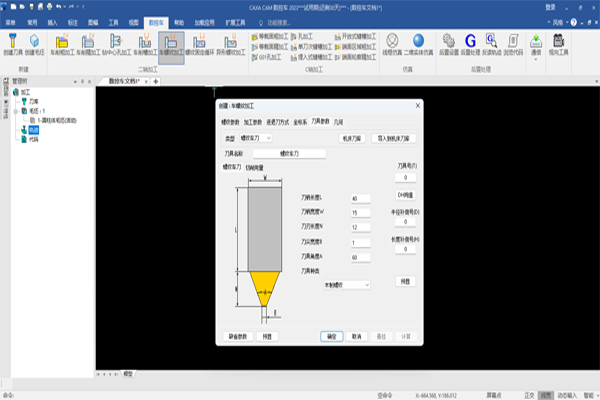
Task: Click the 入到机床刀库 import button
Action: 397,137
